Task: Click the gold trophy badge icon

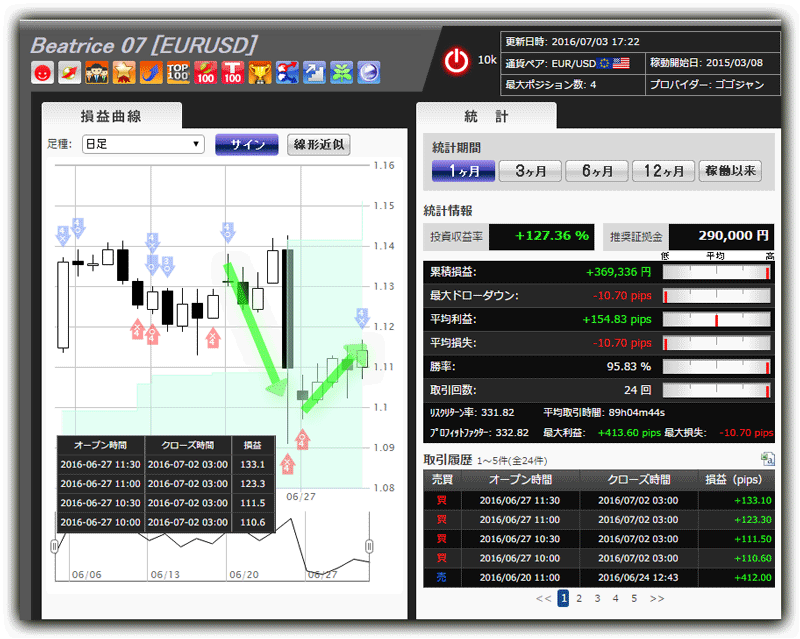Action: (x=260, y=72)
